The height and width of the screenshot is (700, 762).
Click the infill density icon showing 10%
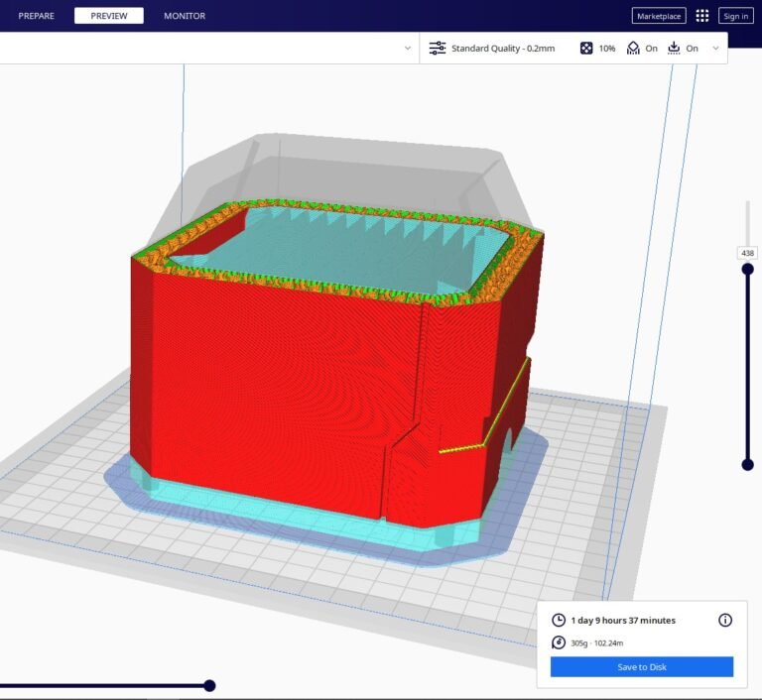click(x=586, y=48)
